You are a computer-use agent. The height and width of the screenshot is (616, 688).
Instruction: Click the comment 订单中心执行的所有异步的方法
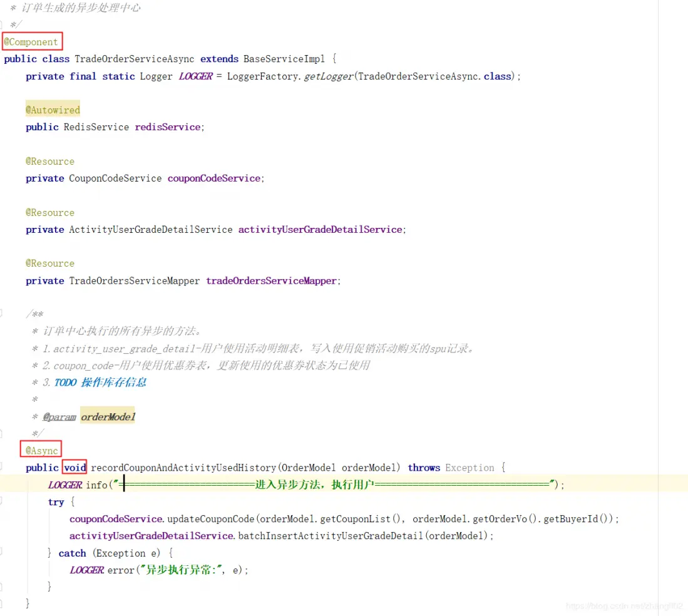tap(122, 331)
